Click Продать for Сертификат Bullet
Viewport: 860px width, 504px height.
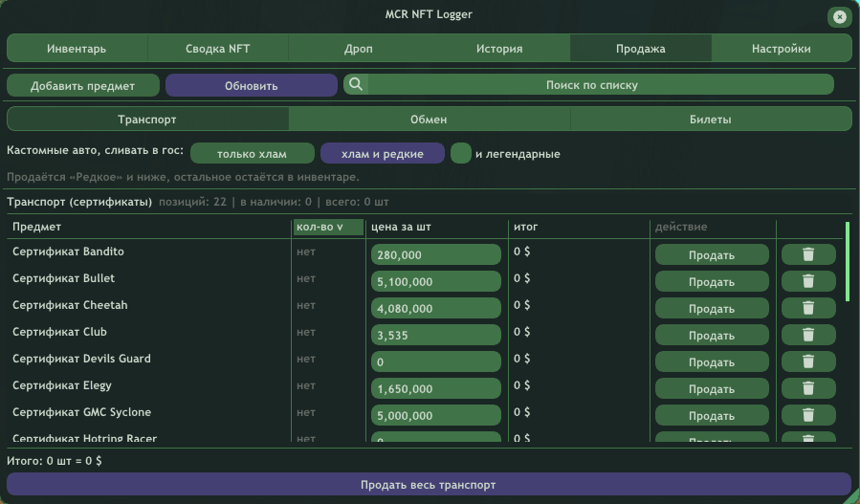(712, 281)
